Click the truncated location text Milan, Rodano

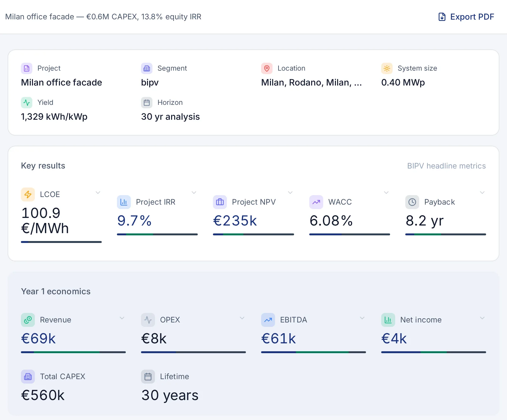coord(311,82)
